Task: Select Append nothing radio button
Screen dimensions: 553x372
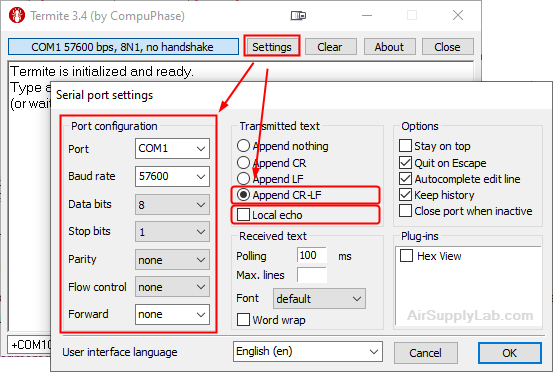Action: coord(243,146)
